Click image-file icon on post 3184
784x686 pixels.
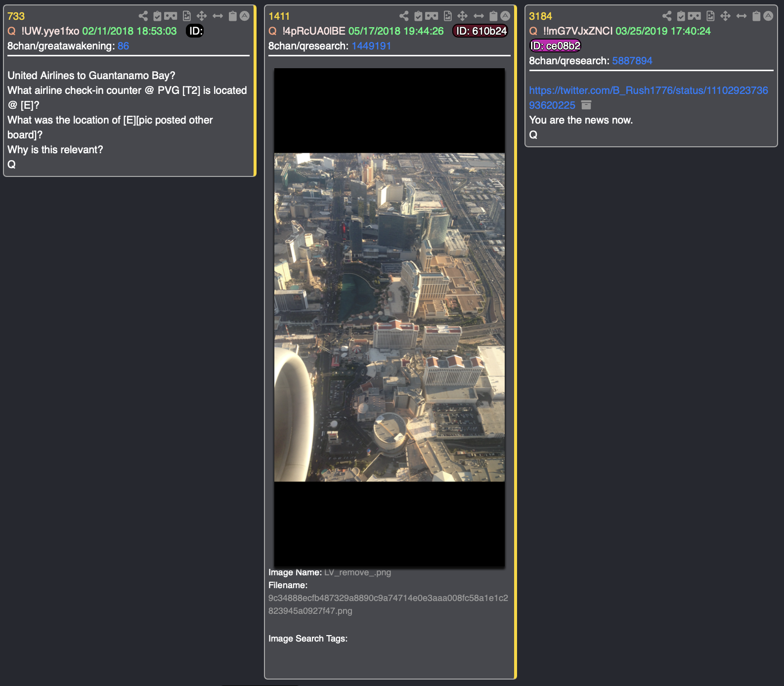tap(711, 16)
